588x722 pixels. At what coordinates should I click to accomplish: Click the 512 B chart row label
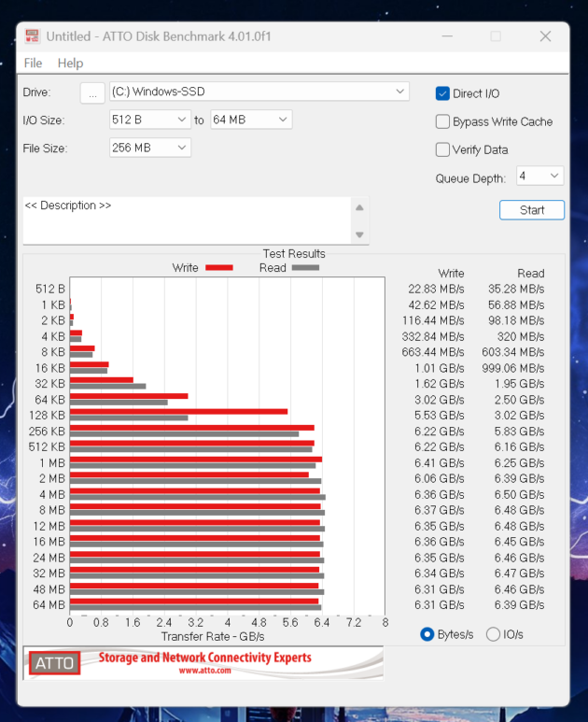[50, 290]
